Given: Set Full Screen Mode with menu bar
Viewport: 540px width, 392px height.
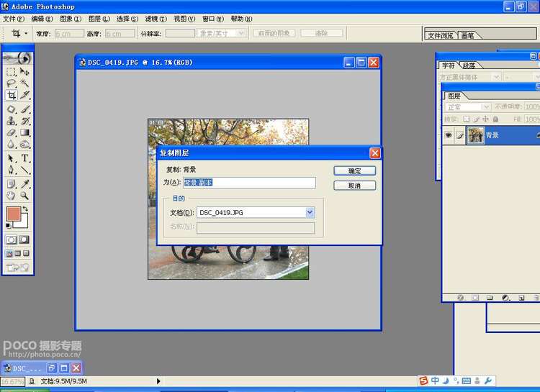Looking at the screenshot, I should point(17,254).
